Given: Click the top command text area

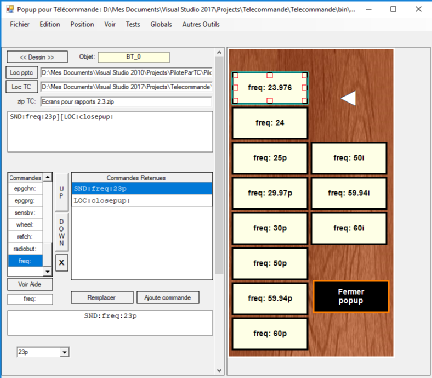Looking at the screenshot, I should (x=110, y=132).
